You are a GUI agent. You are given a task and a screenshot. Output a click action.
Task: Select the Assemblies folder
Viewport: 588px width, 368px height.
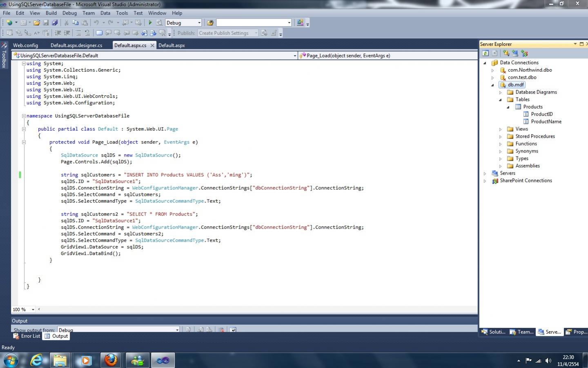pyautogui.click(x=527, y=166)
